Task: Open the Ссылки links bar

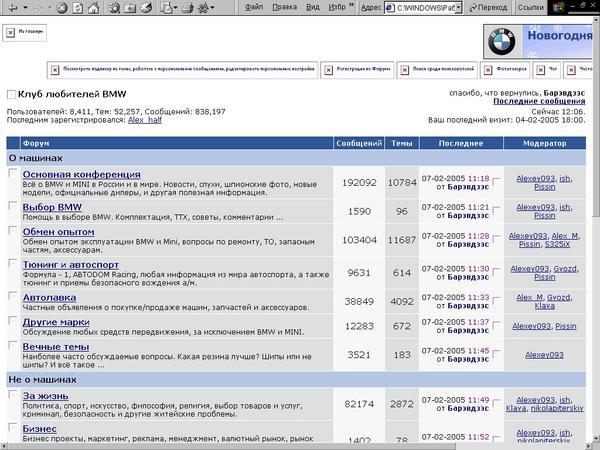Action: point(530,7)
